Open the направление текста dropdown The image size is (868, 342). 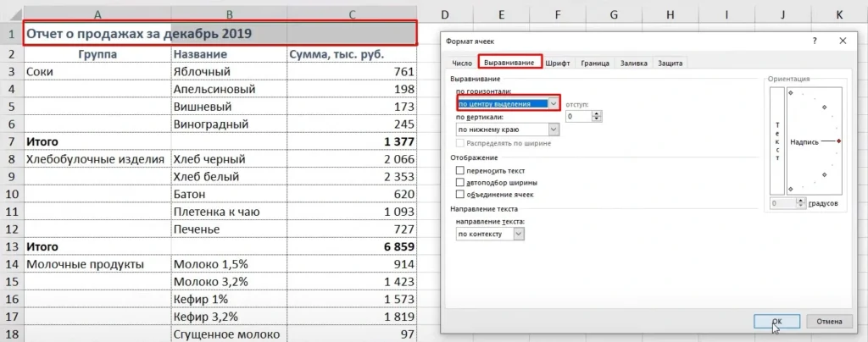coord(518,234)
